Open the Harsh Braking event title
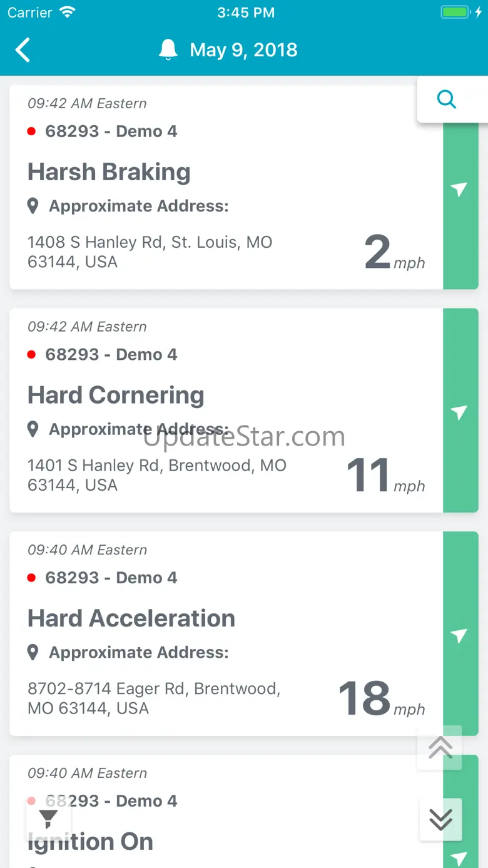This screenshot has height=868, width=488. (x=109, y=172)
